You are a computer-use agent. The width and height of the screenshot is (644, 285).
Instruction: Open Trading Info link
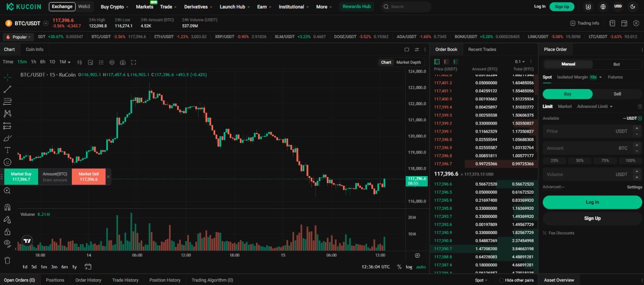[584, 23]
